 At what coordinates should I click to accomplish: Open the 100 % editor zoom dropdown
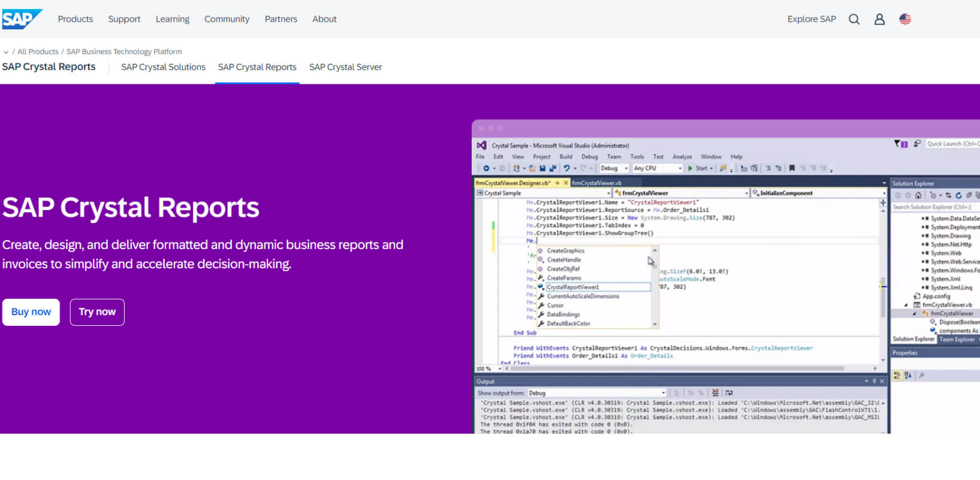[489, 368]
